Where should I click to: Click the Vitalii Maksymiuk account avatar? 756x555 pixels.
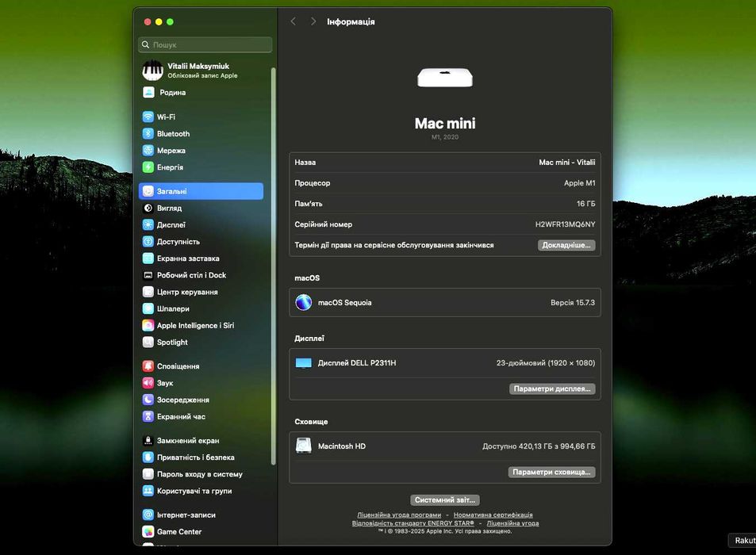pyautogui.click(x=152, y=71)
